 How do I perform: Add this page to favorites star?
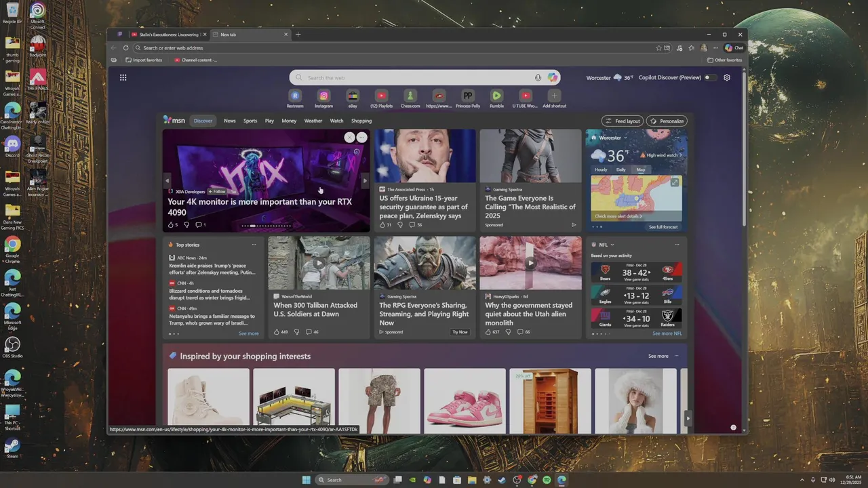658,48
